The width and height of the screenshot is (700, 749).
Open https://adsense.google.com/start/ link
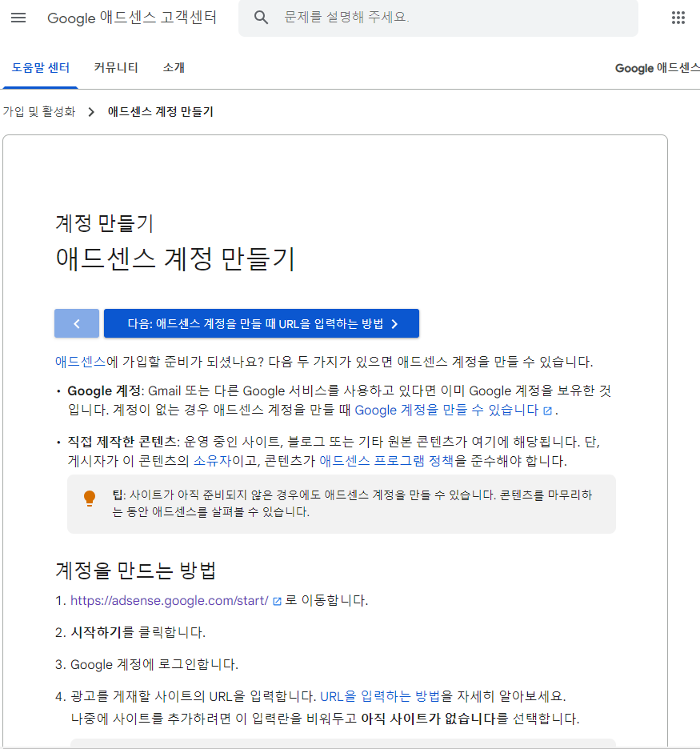[x=170, y=600]
